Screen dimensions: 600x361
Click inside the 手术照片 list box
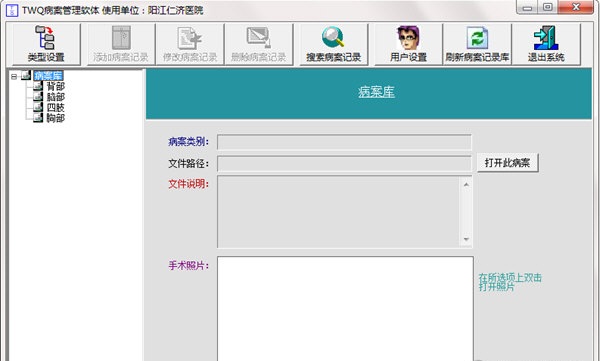(x=345, y=309)
